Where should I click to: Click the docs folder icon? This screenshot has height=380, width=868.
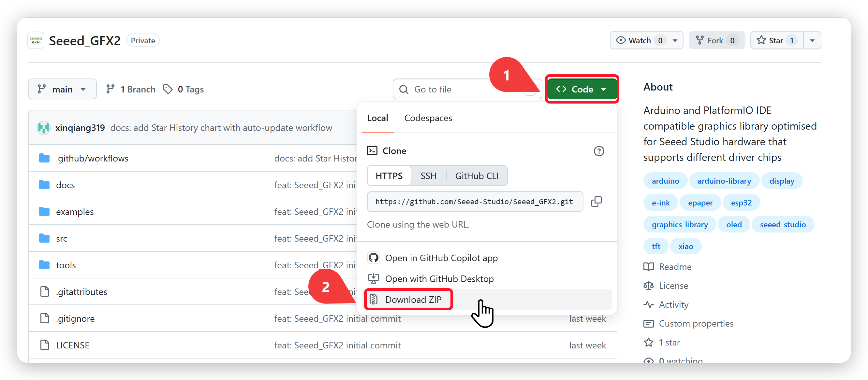coord(44,185)
